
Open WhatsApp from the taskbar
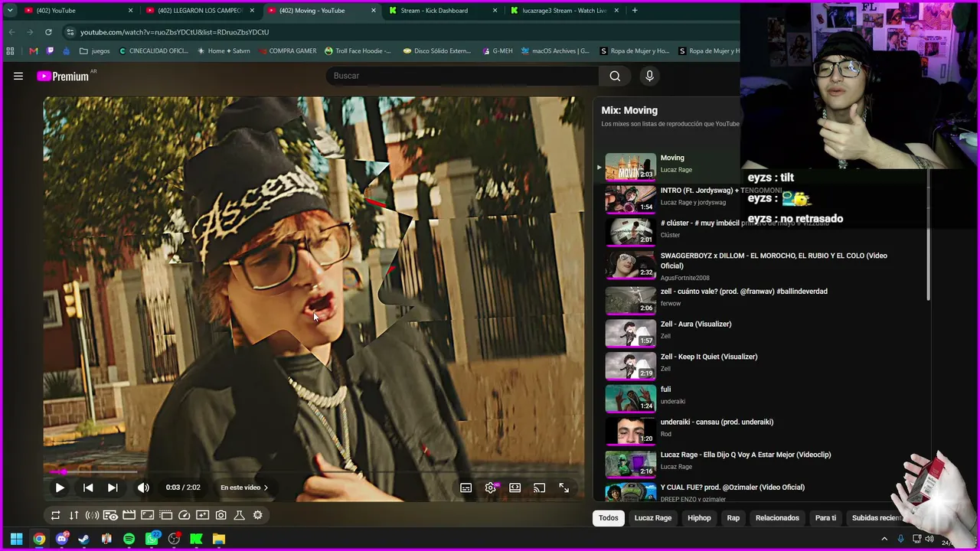(x=152, y=539)
